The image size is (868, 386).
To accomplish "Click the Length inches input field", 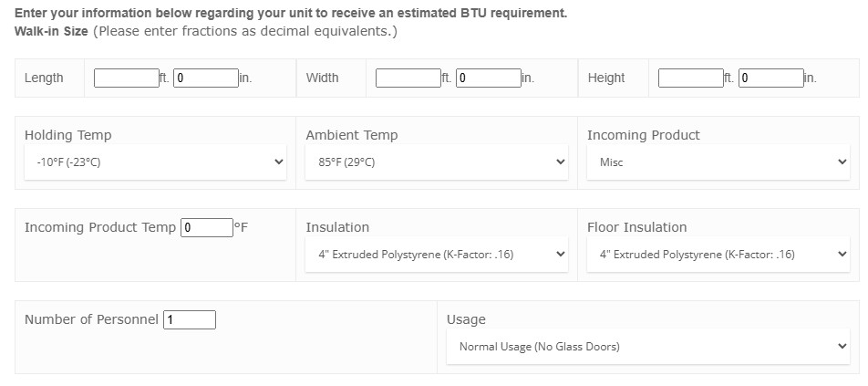I will [206, 78].
